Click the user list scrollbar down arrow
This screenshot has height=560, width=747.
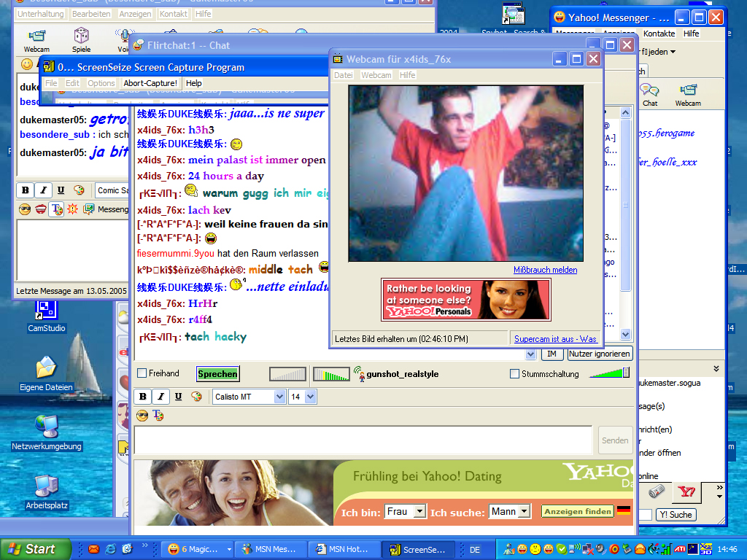pos(625,334)
